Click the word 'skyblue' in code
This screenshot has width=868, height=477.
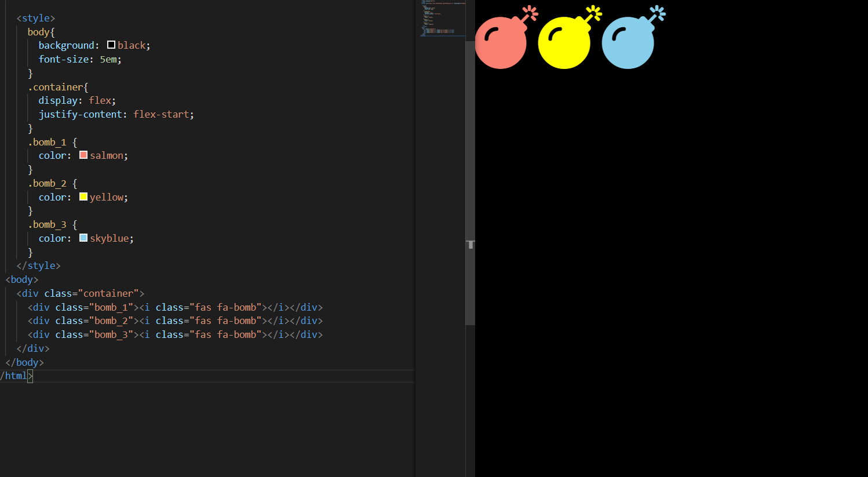click(109, 238)
